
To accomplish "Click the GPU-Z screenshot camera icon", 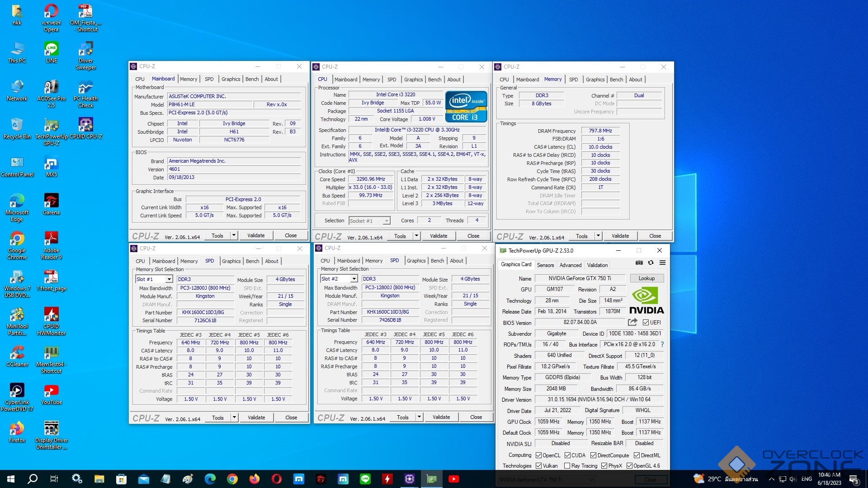I will 639,263.
